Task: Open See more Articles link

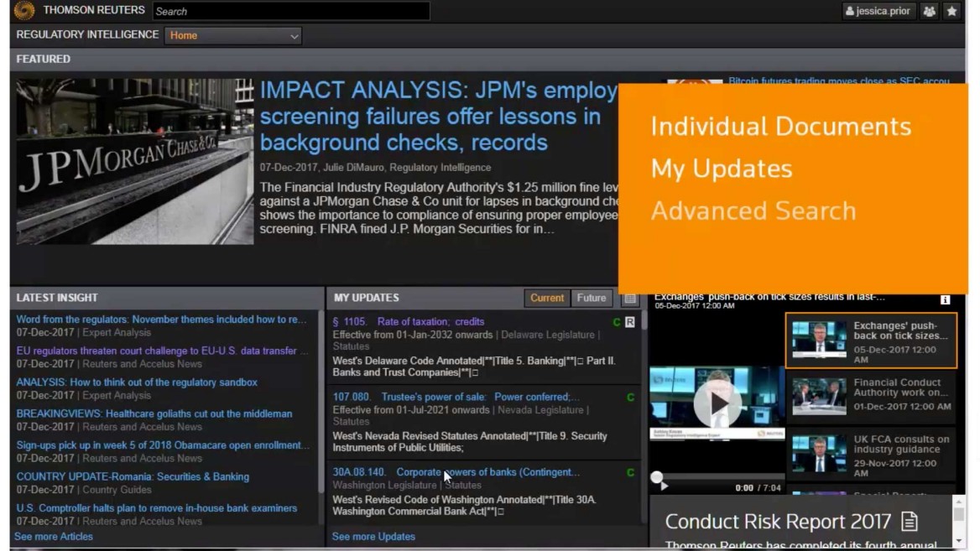Action: click(53, 536)
